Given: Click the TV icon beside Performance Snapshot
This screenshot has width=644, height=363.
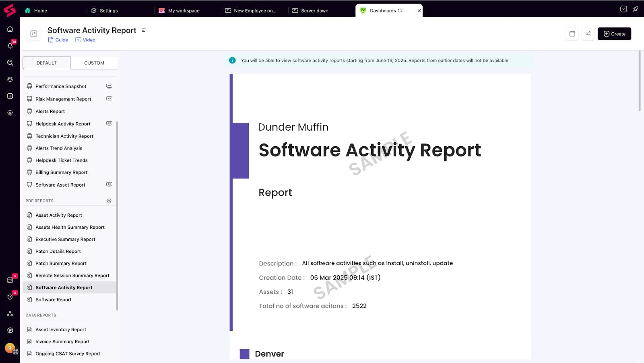Looking at the screenshot, I should 109,86.
